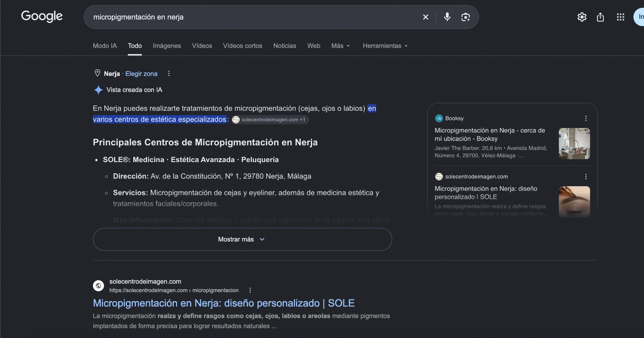
Task: Select the Imágenes tab
Action: [167, 46]
